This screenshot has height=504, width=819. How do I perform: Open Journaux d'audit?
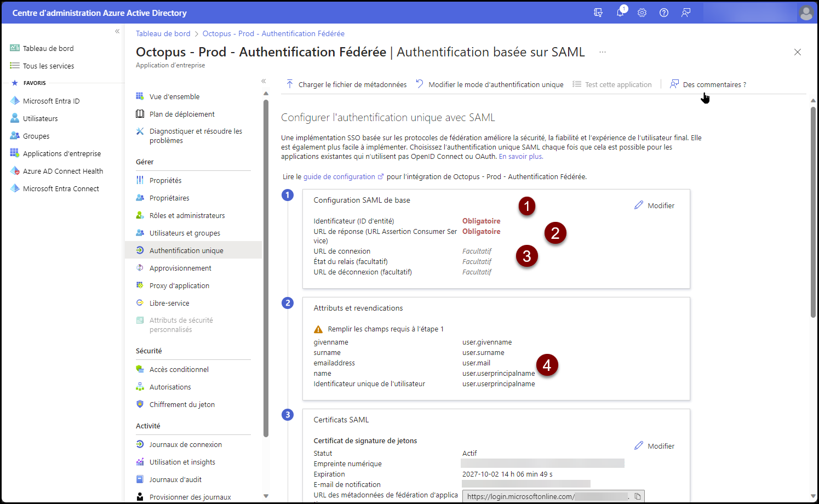(x=169, y=479)
